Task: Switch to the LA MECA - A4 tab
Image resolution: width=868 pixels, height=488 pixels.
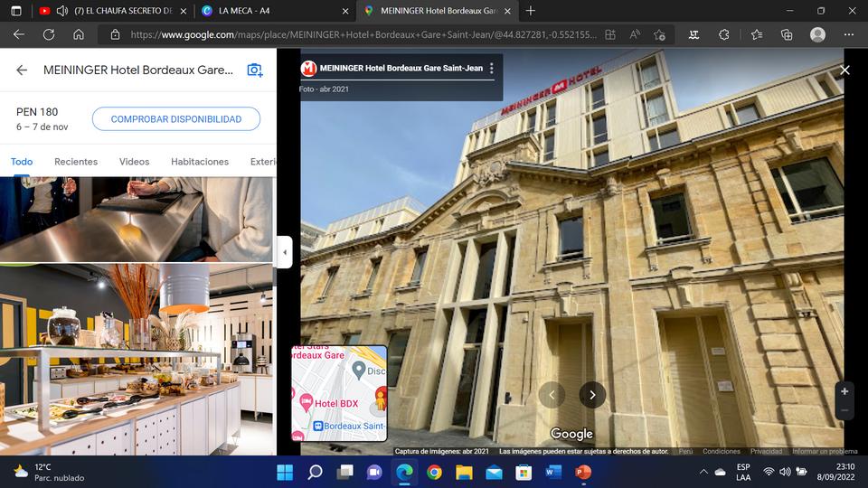Action: (243, 11)
